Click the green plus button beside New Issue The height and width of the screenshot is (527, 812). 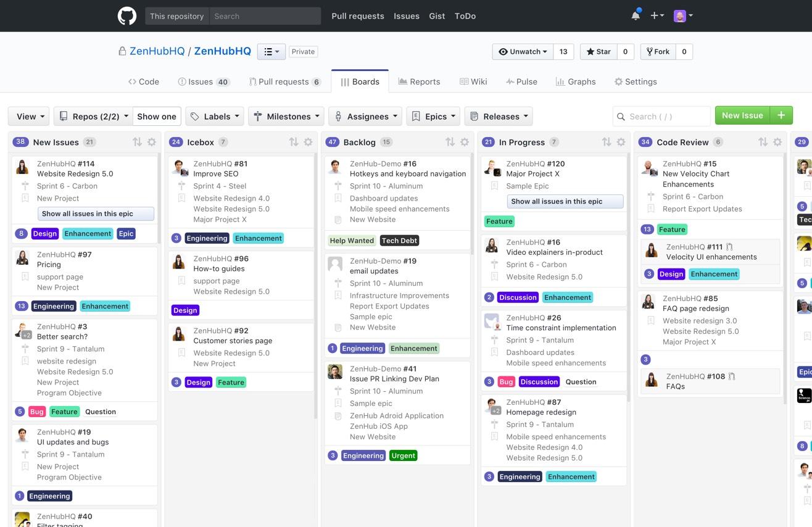[781, 115]
